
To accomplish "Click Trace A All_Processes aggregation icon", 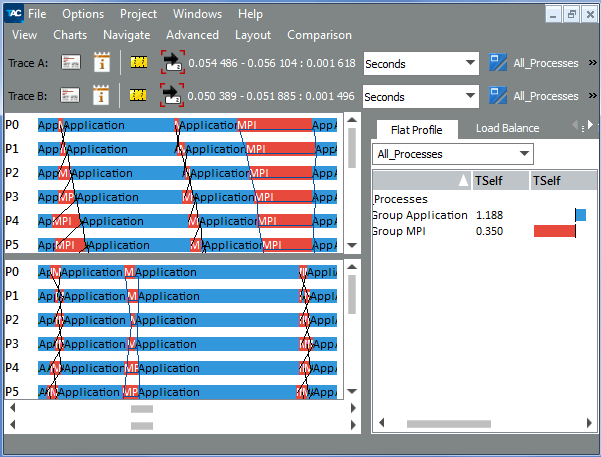I will coord(498,62).
